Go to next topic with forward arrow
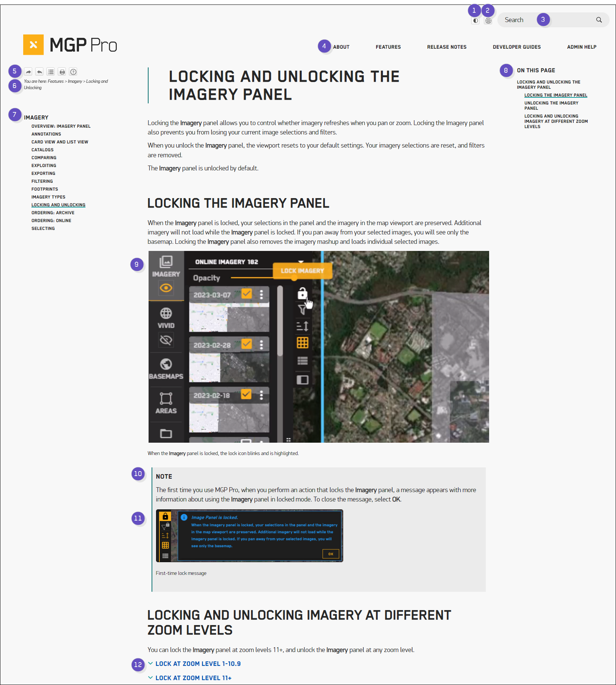This screenshot has height=685, width=616. click(28, 72)
